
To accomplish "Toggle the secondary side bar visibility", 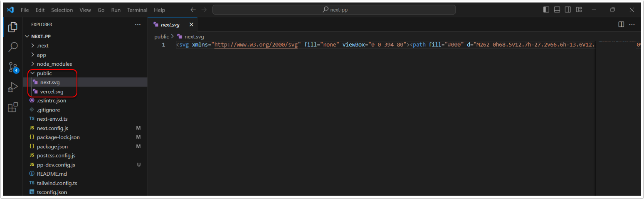I will [x=568, y=10].
